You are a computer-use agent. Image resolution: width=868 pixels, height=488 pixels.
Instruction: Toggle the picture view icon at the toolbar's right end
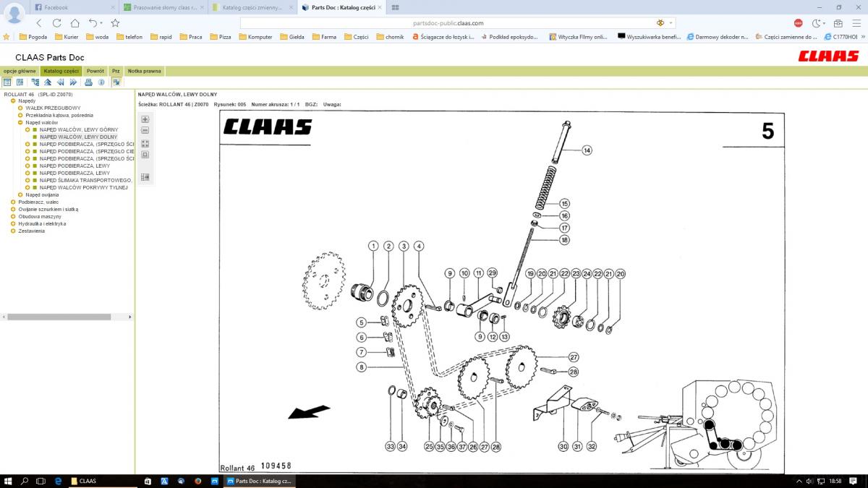pos(116,82)
